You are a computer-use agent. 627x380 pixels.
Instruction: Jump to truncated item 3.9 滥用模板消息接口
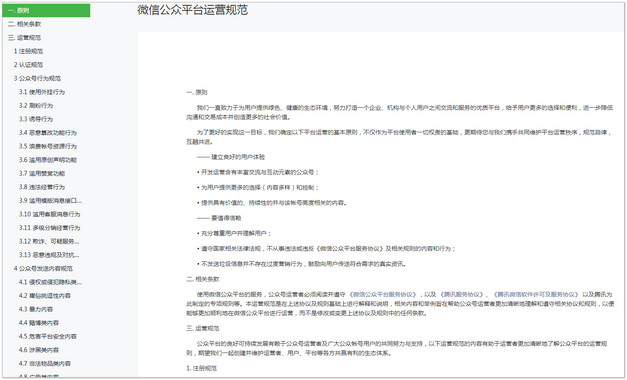tap(50, 201)
